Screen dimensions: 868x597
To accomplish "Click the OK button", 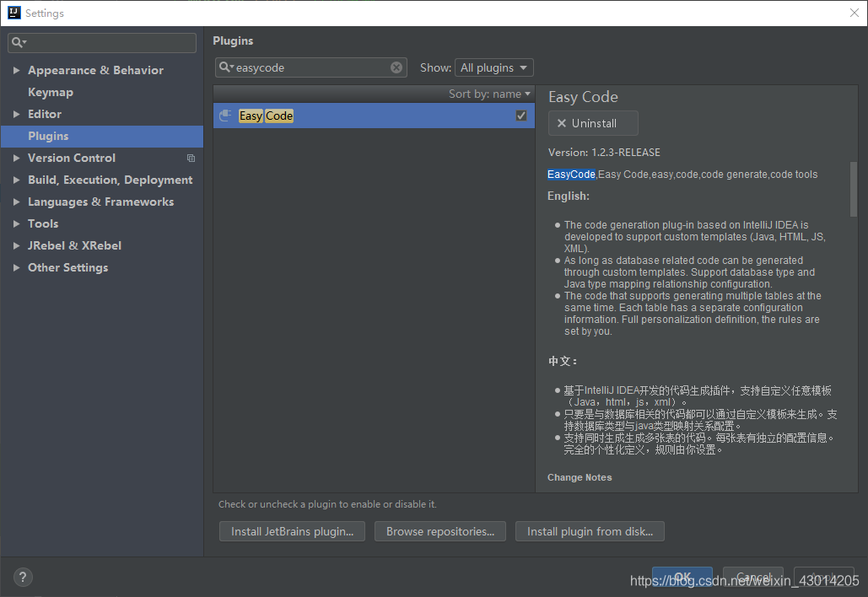I will pyautogui.click(x=682, y=577).
